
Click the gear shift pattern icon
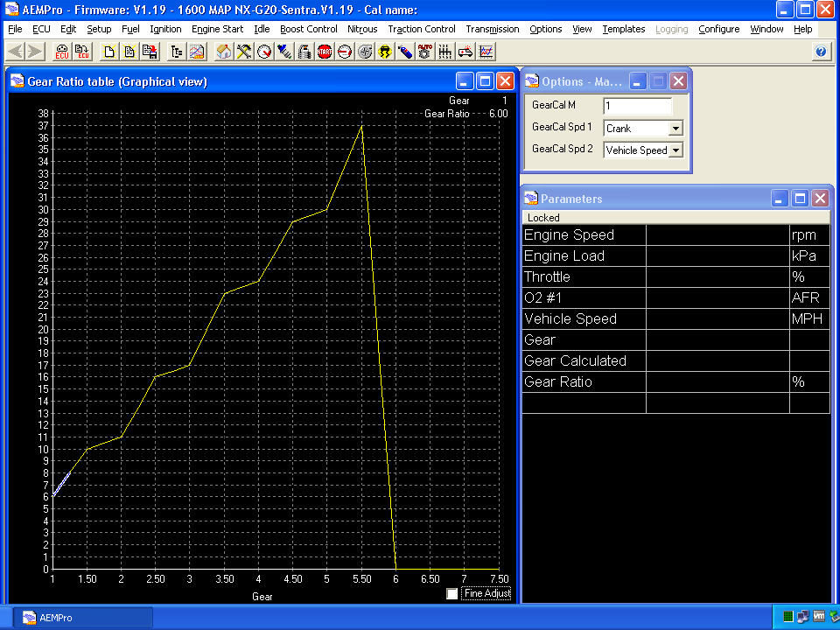(445, 52)
